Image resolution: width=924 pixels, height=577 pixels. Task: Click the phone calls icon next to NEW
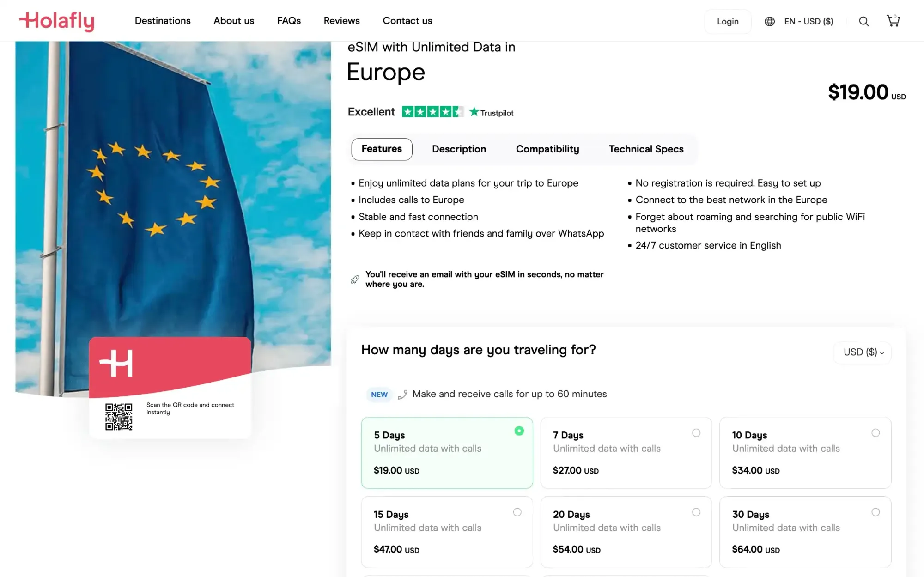click(x=402, y=394)
